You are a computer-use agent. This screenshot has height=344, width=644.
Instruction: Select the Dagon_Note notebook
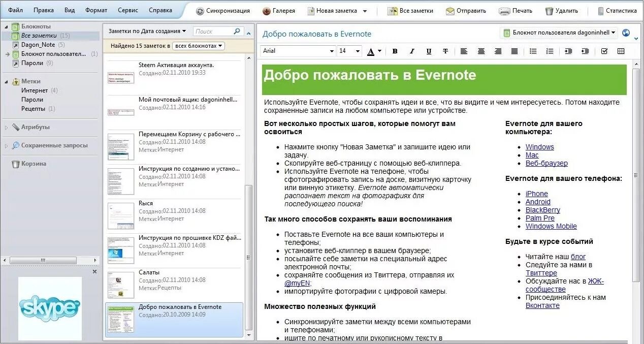pyautogui.click(x=38, y=45)
